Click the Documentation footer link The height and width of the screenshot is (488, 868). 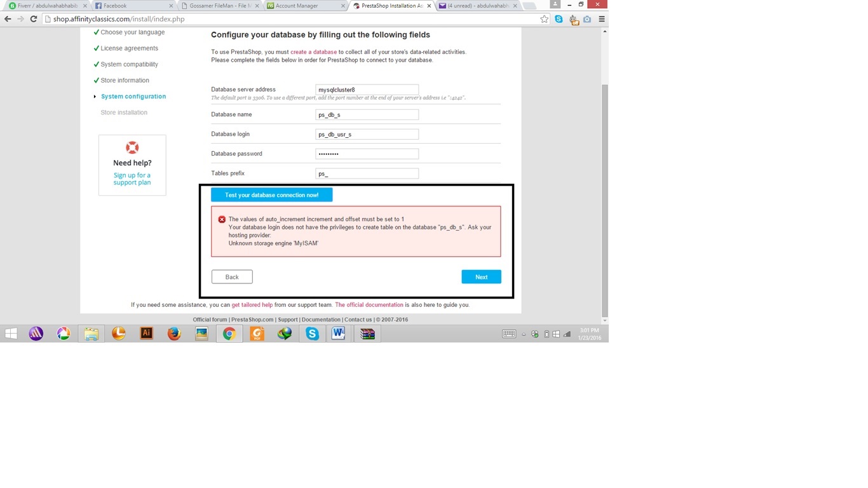tap(321, 320)
